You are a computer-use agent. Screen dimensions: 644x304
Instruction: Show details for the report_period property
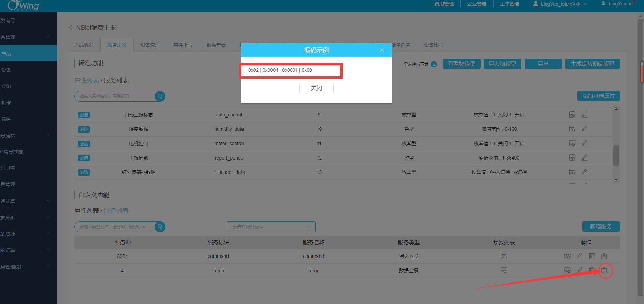pos(572,158)
